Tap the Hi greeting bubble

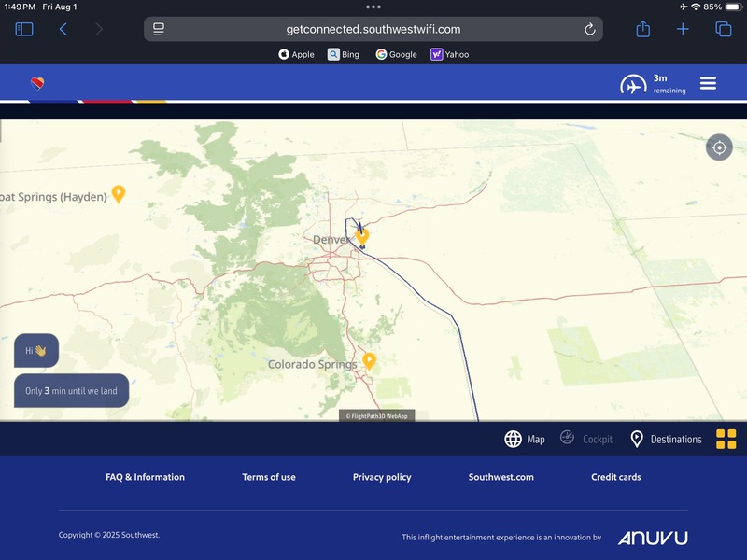coord(36,351)
